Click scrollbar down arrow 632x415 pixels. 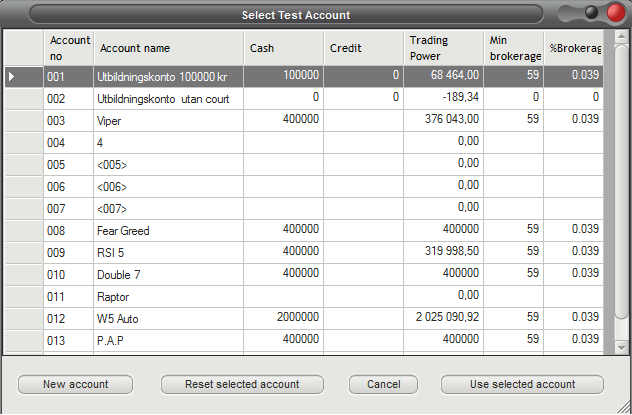[621, 347]
